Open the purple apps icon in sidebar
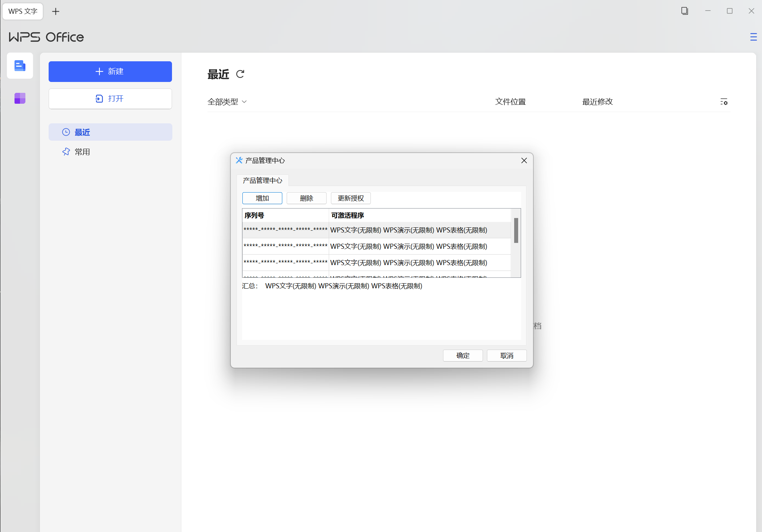The width and height of the screenshot is (762, 532). coord(20,98)
